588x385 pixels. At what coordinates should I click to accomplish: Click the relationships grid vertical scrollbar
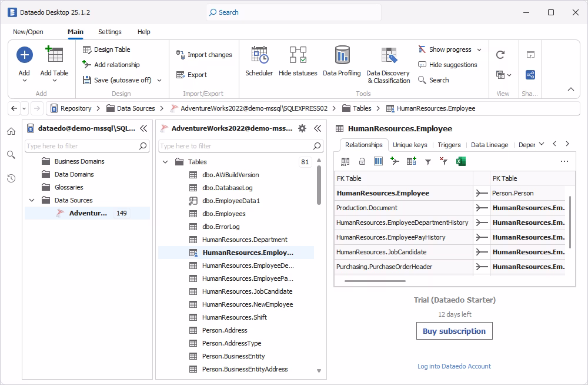click(570, 222)
